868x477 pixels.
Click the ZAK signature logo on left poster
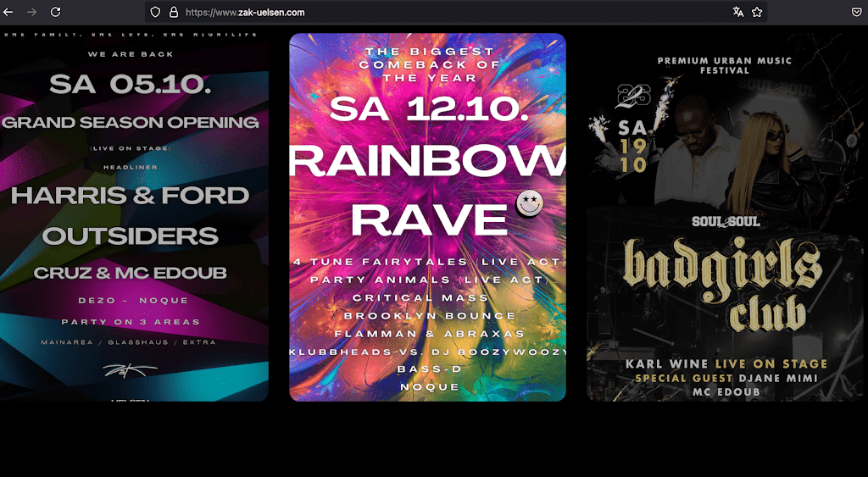tap(130, 371)
